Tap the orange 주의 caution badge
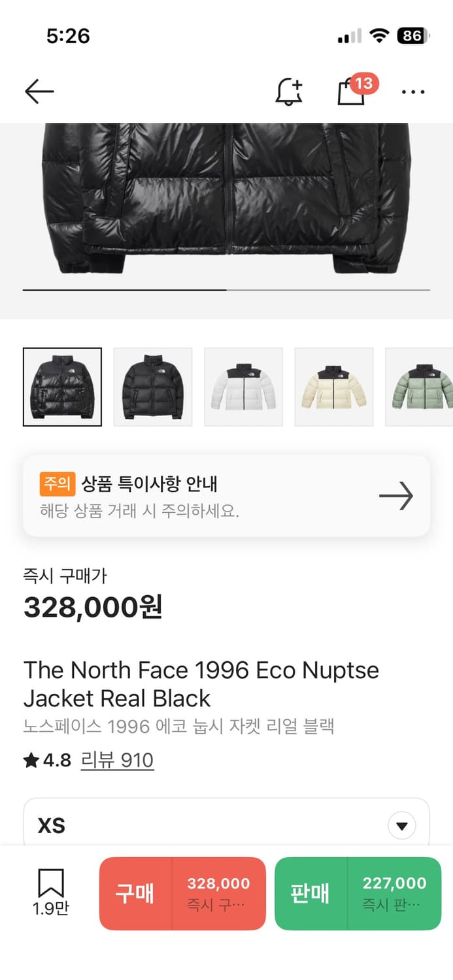Screen dimensions: 453x980 pos(57,483)
